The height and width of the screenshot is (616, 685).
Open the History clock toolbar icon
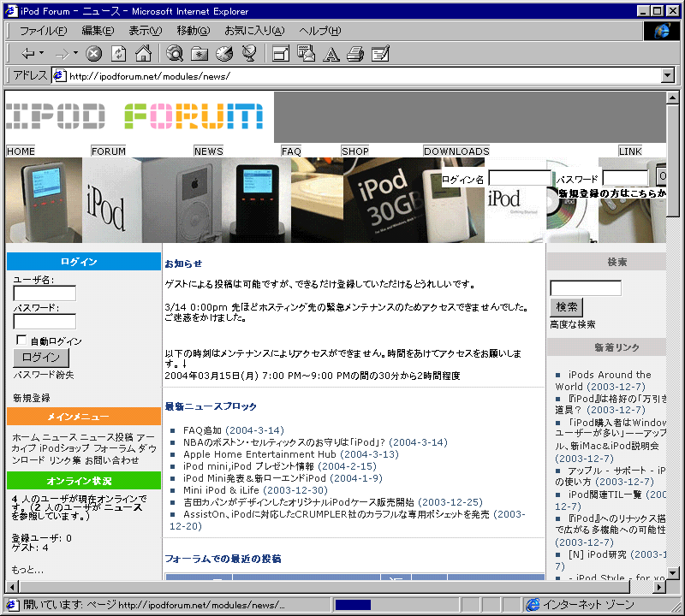[224, 53]
